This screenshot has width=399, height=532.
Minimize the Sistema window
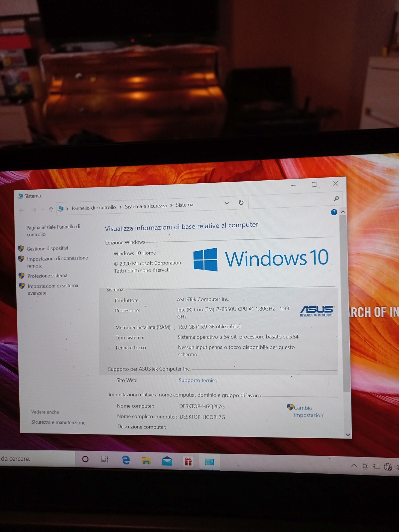[293, 185]
